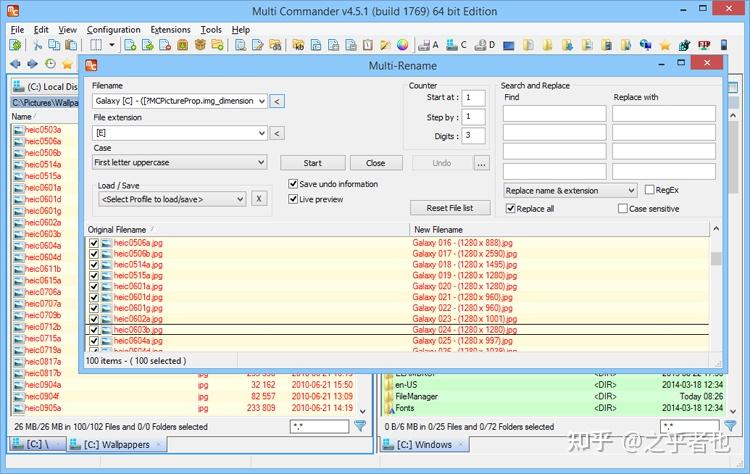Open the Registry icon left of FTP
This screenshot has height=474, width=750.
684,45
